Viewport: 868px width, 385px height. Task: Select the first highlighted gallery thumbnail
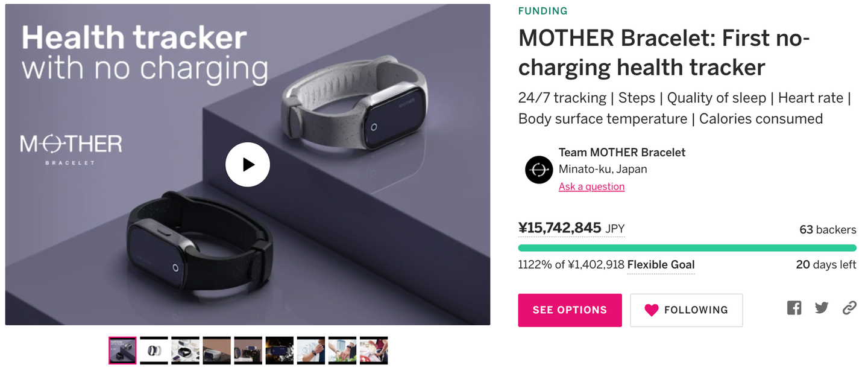click(x=123, y=351)
